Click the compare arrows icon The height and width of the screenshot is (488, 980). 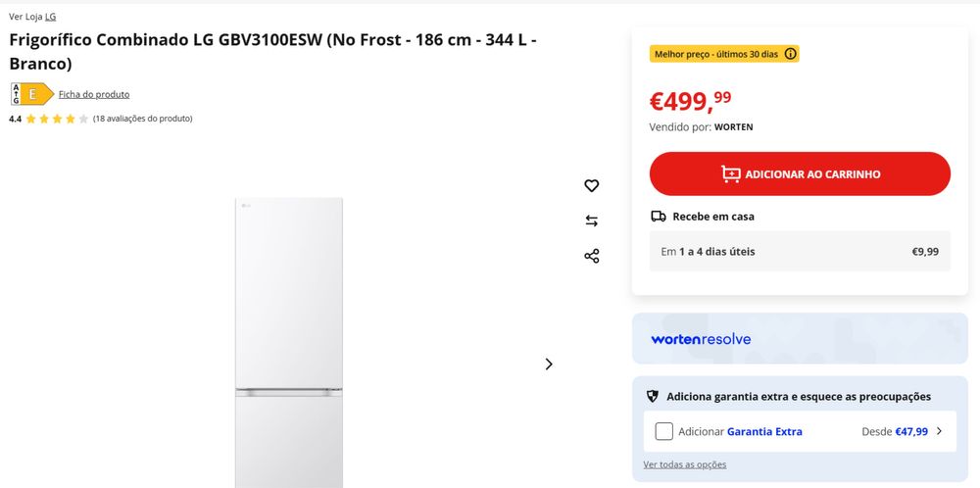591,221
